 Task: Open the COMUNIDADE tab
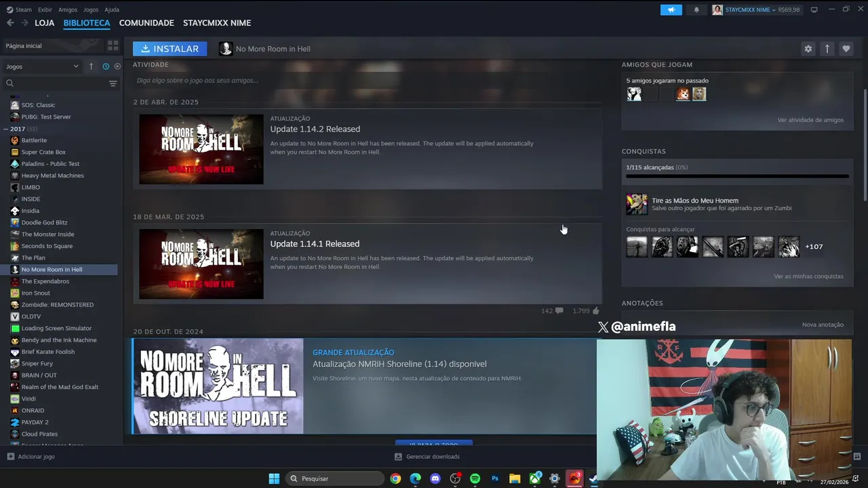click(x=146, y=23)
